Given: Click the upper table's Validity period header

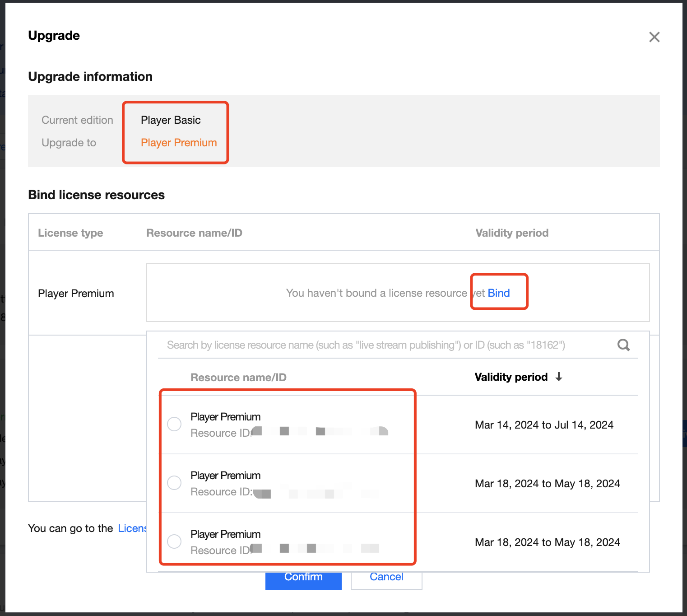Looking at the screenshot, I should pos(512,233).
